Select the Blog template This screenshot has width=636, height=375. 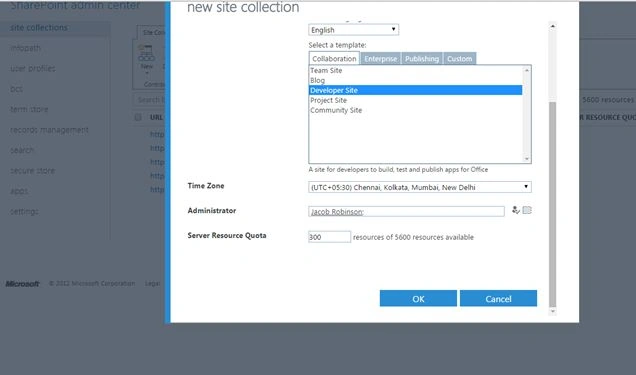coord(415,80)
